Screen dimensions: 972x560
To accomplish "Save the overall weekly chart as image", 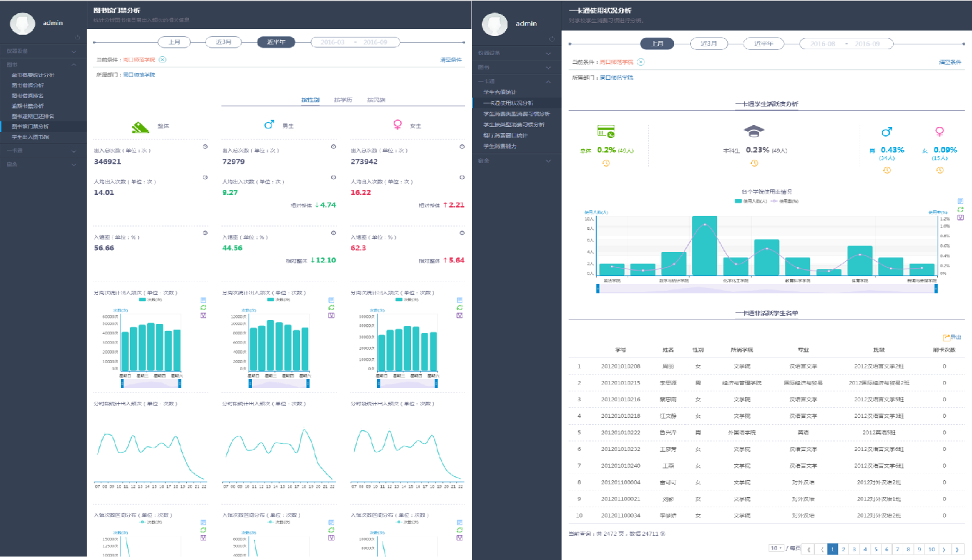I will (204, 315).
